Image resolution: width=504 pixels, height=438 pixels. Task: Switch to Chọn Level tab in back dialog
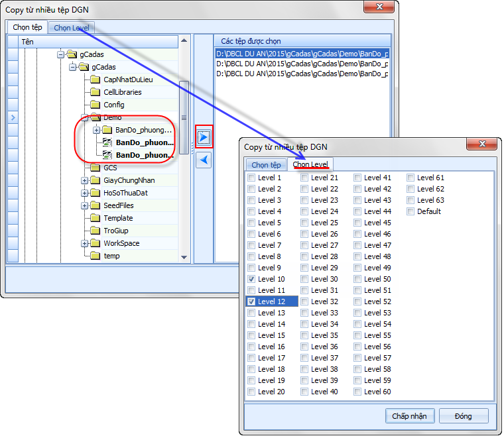tap(72, 28)
